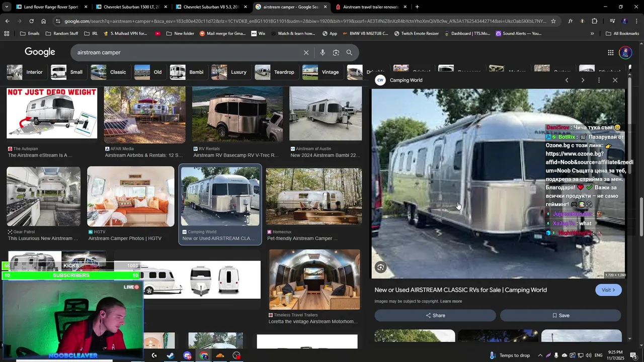Open the IRL bookmark folder
644x362 pixels.
(91, 33)
